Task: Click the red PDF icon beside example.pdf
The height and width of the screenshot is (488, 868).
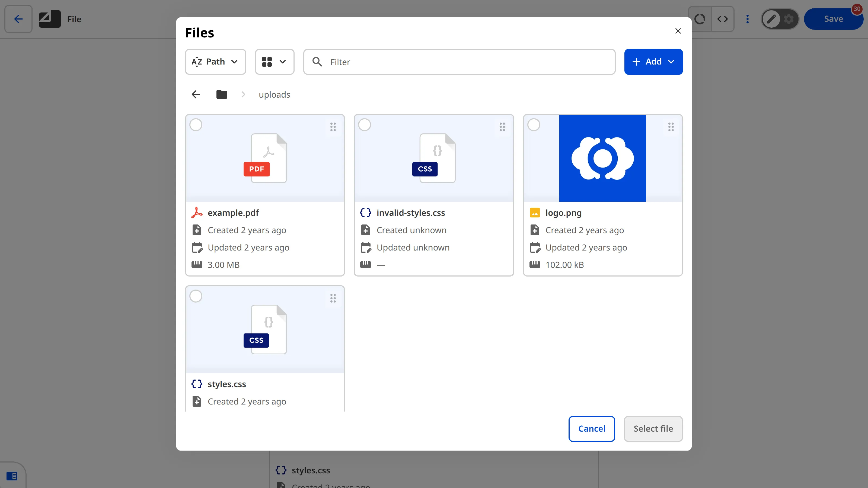Action: [197, 213]
